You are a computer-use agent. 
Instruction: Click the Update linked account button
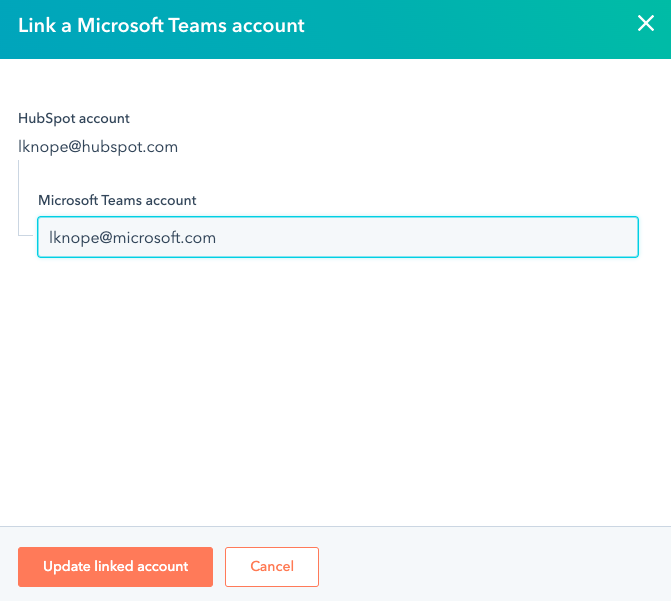(x=115, y=566)
